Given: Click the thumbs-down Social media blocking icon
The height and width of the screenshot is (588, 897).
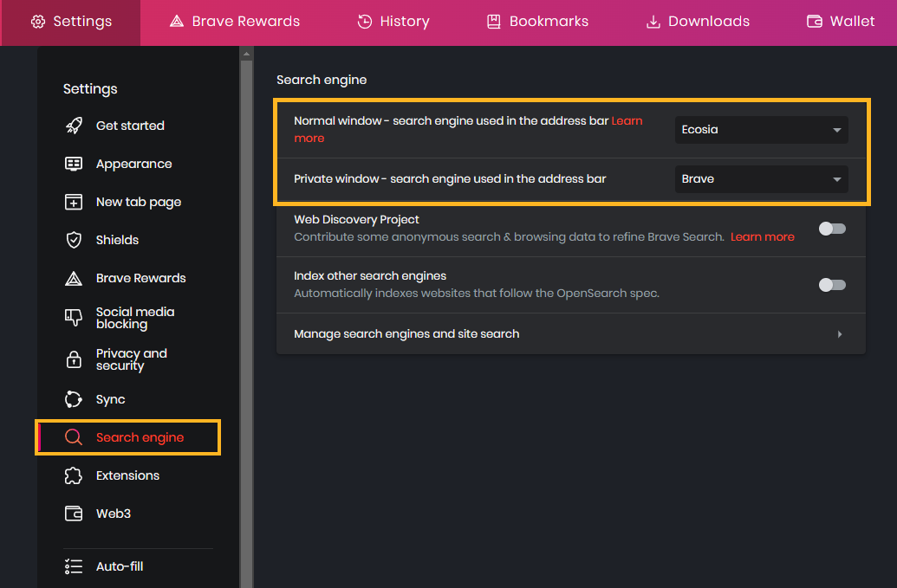Looking at the screenshot, I should tap(74, 318).
